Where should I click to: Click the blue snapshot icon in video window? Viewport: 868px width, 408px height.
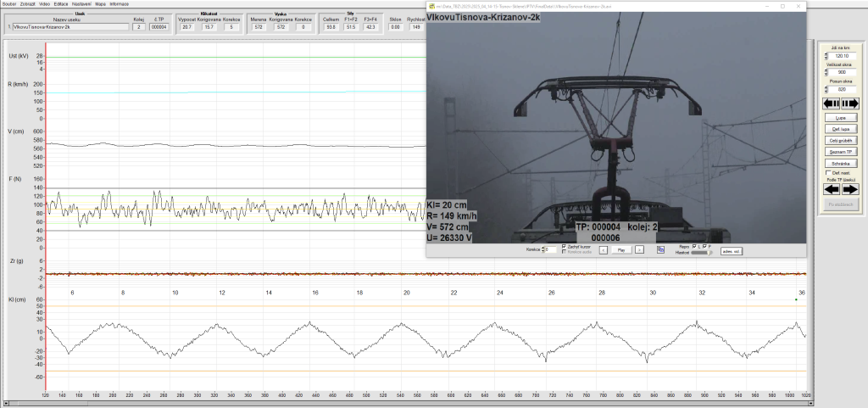(x=660, y=249)
